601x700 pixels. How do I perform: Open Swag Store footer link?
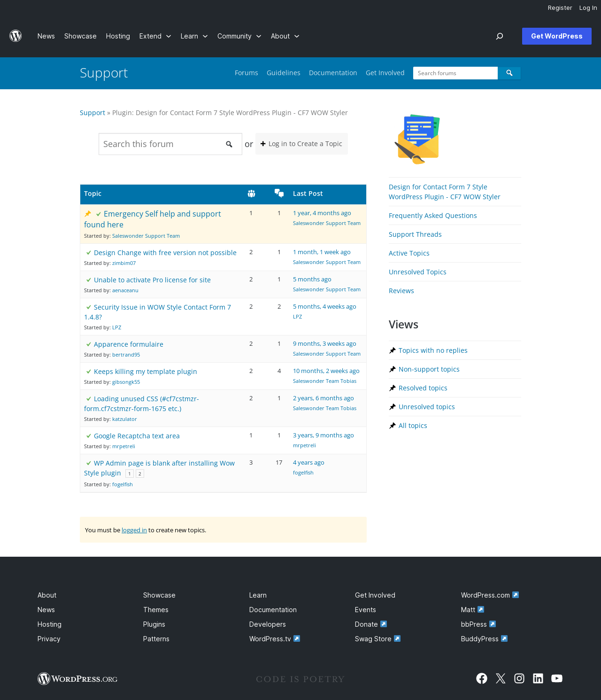(378, 639)
